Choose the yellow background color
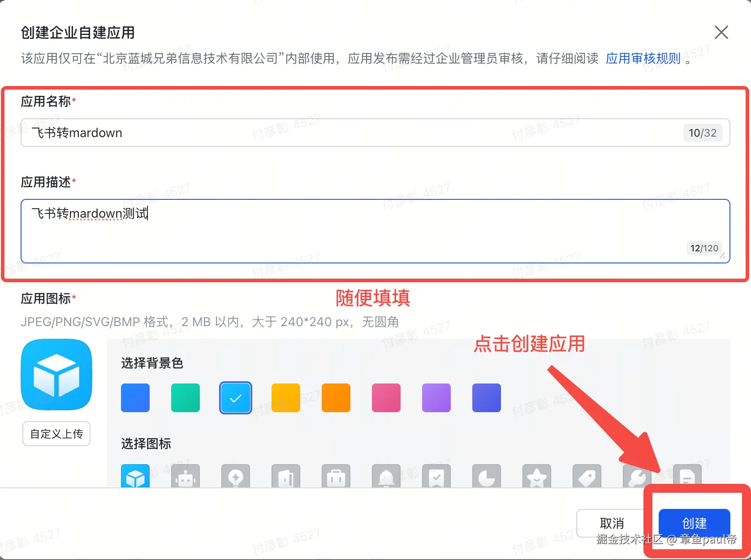This screenshot has width=751, height=560. 286,398
